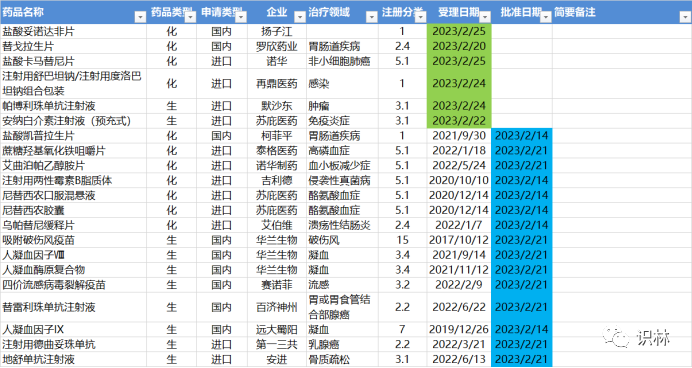Open filter dropdown for 治疗领域 column
Viewport: 692px width, 368px height.
tap(372, 17)
